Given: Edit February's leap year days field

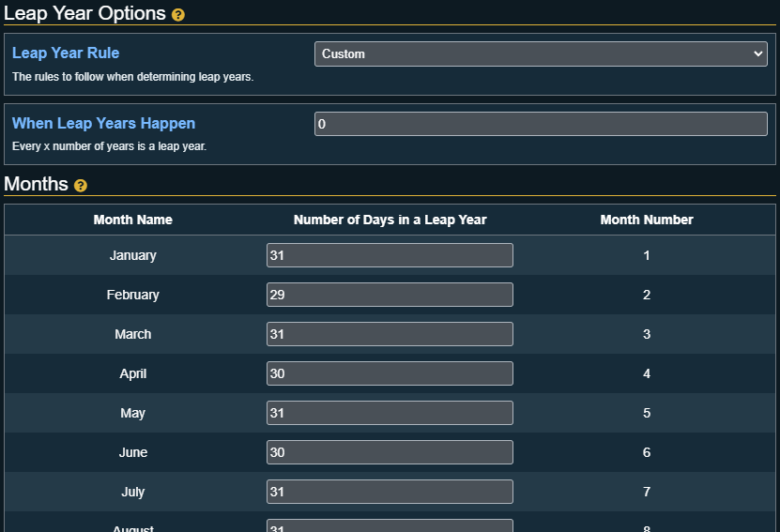Looking at the screenshot, I should click(x=390, y=295).
